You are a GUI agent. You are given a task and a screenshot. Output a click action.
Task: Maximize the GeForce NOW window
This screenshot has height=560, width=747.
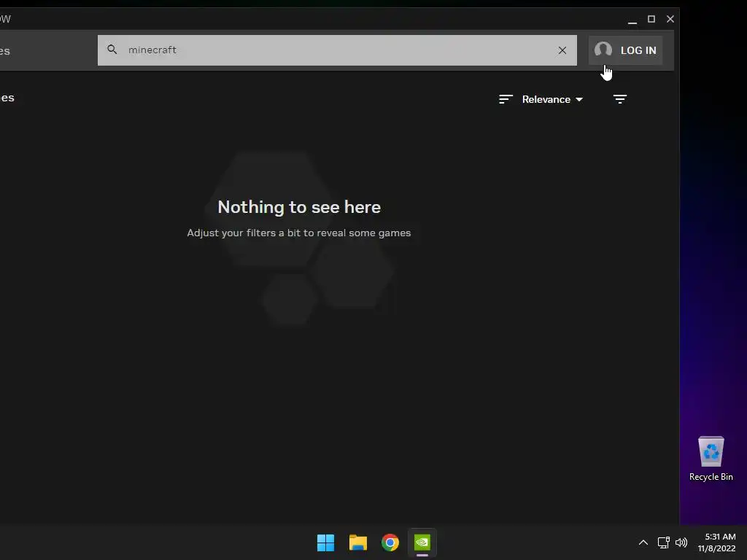coord(651,19)
